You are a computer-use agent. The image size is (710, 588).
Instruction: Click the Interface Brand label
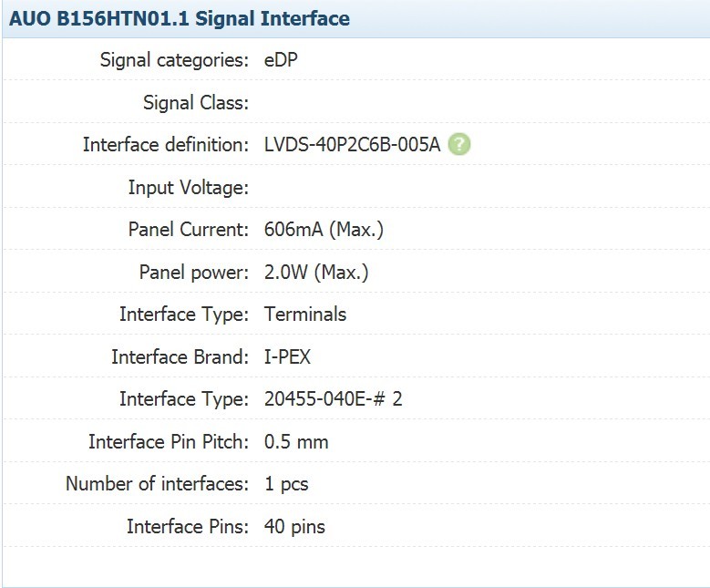point(180,356)
